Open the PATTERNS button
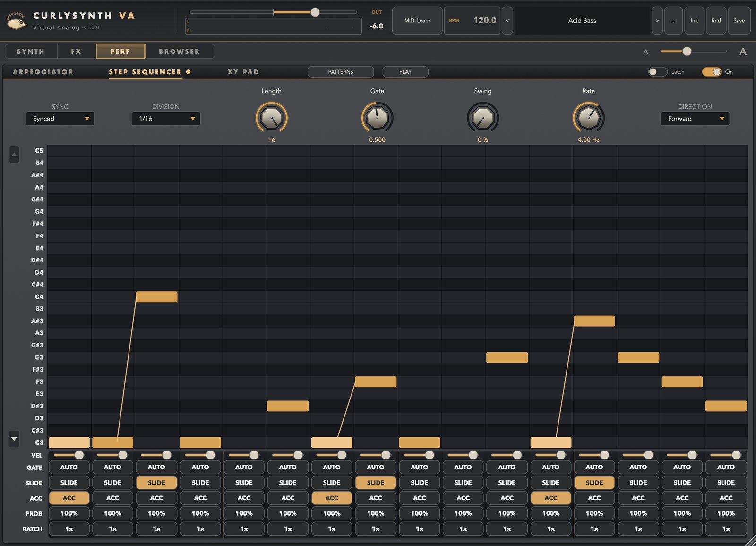756x546 pixels. tap(341, 72)
